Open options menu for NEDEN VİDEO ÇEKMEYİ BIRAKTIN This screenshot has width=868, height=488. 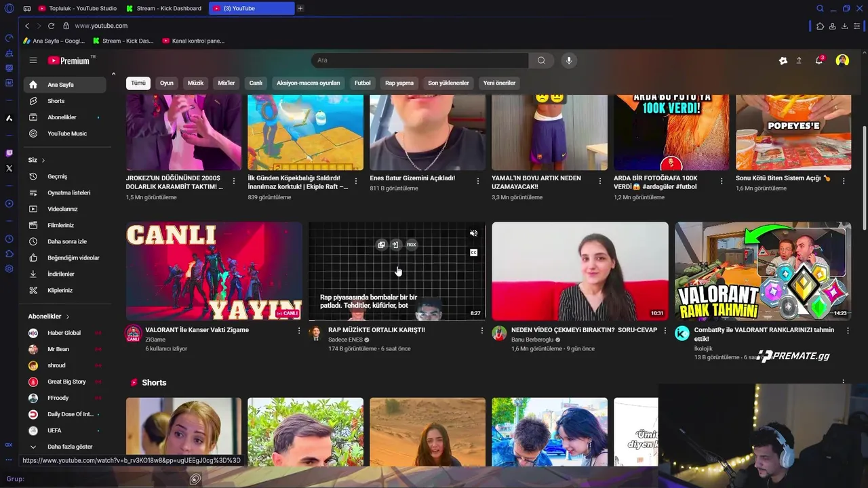click(x=665, y=331)
